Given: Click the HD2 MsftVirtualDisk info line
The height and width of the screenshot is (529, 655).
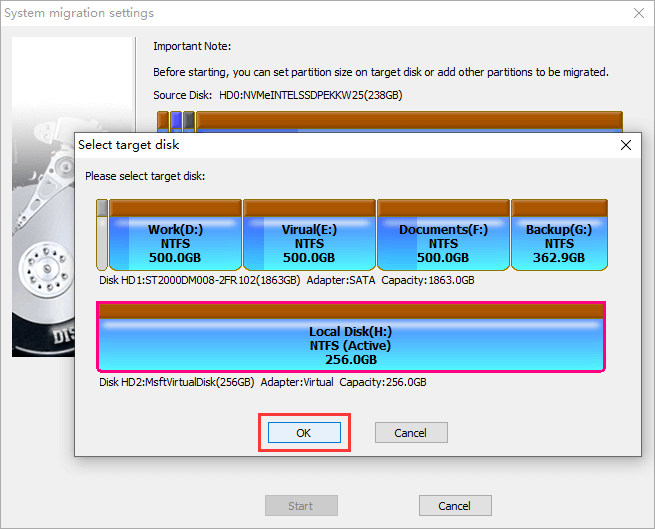Looking at the screenshot, I should (x=263, y=382).
